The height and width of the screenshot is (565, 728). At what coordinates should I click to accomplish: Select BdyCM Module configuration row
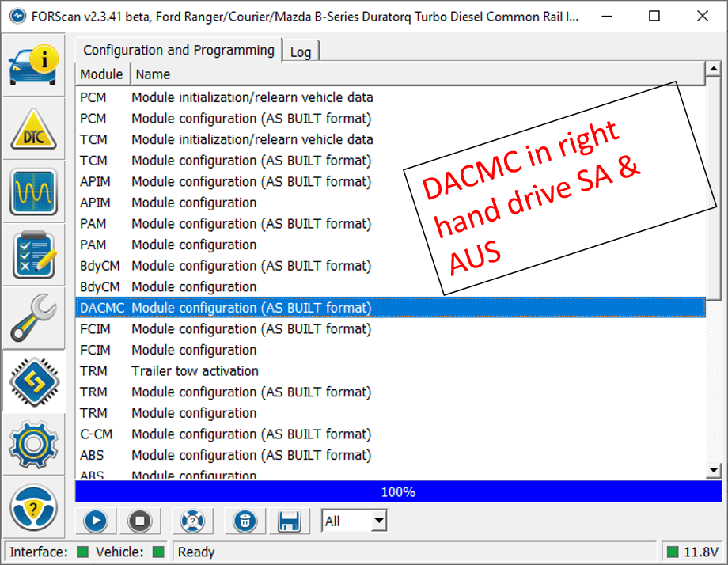click(x=390, y=287)
